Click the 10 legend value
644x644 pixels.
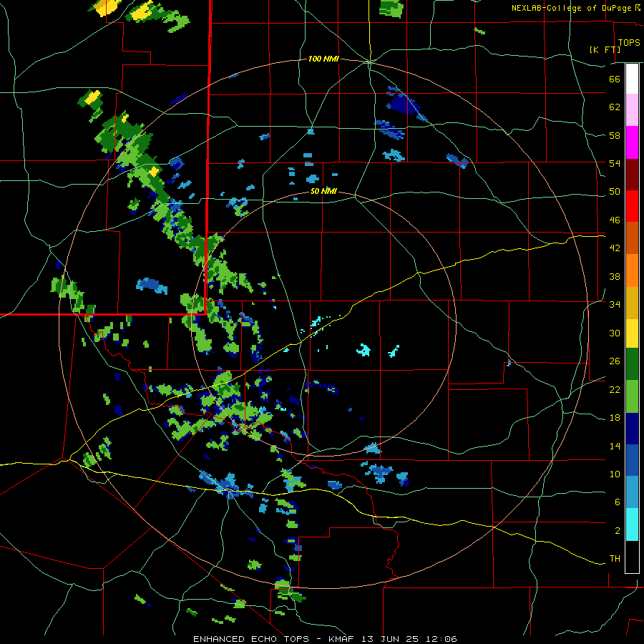[615, 474]
